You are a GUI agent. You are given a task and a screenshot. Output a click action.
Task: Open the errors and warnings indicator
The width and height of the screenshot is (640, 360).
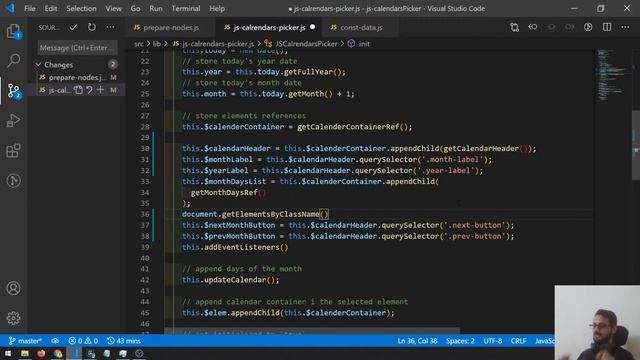click(83, 341)
